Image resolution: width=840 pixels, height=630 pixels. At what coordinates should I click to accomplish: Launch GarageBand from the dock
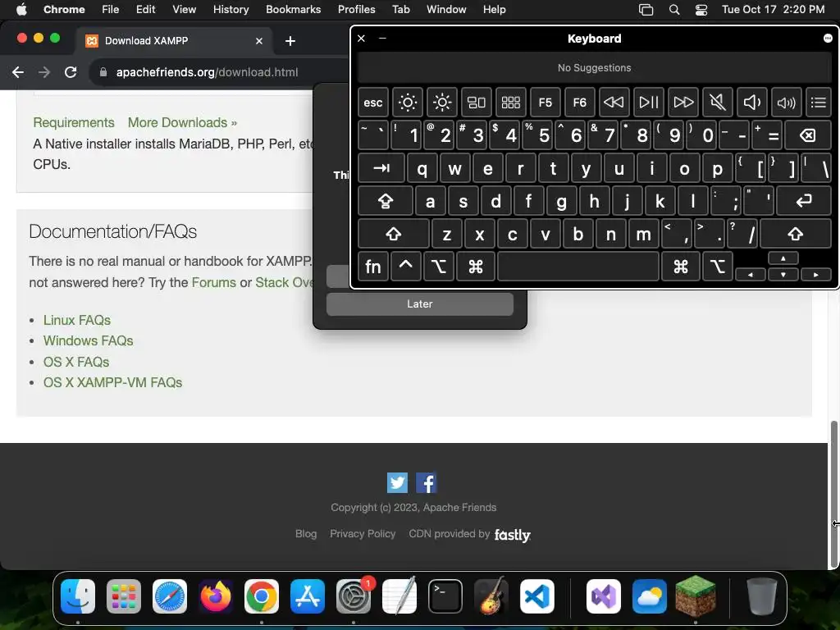pyautogui.click(x=491, y=596)
